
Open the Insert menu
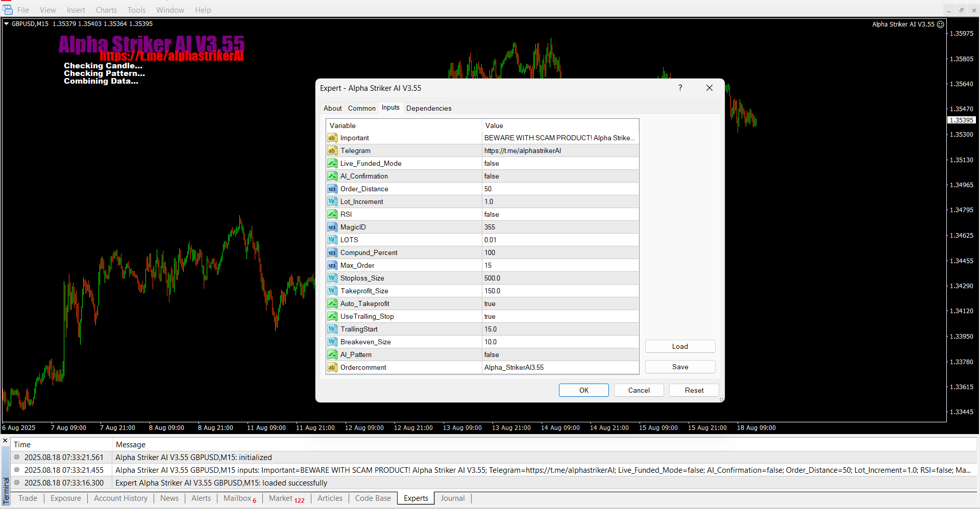click(76, 10)
